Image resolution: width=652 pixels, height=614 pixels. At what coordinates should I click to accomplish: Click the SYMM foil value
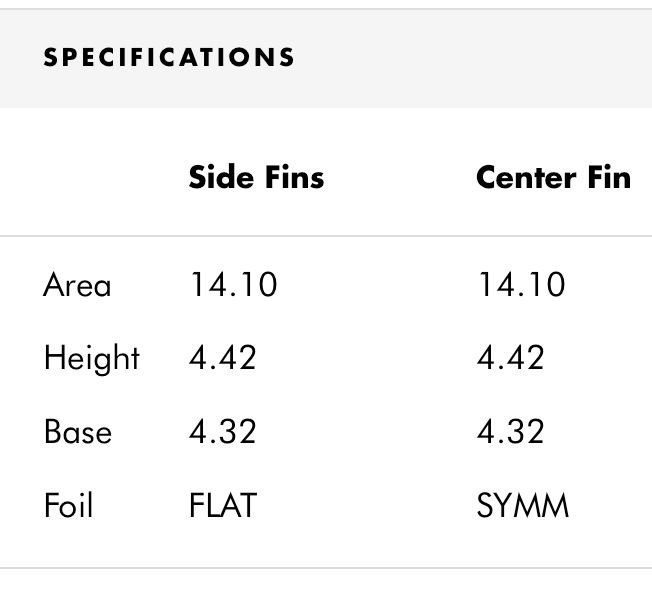tap(523, 505)
